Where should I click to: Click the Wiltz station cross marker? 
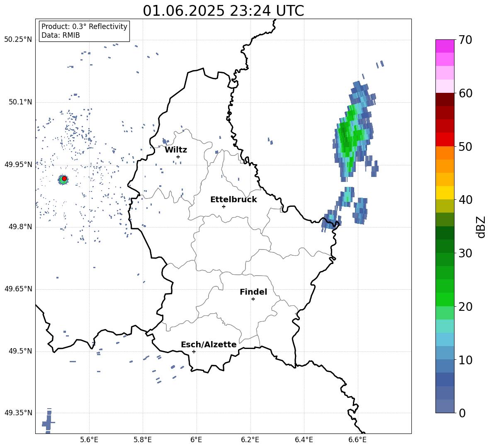point(178,157)
